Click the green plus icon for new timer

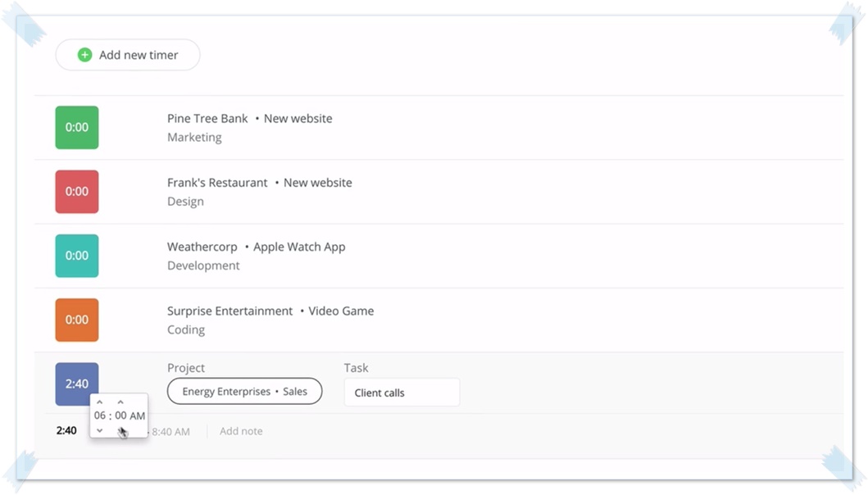point(84,55)
